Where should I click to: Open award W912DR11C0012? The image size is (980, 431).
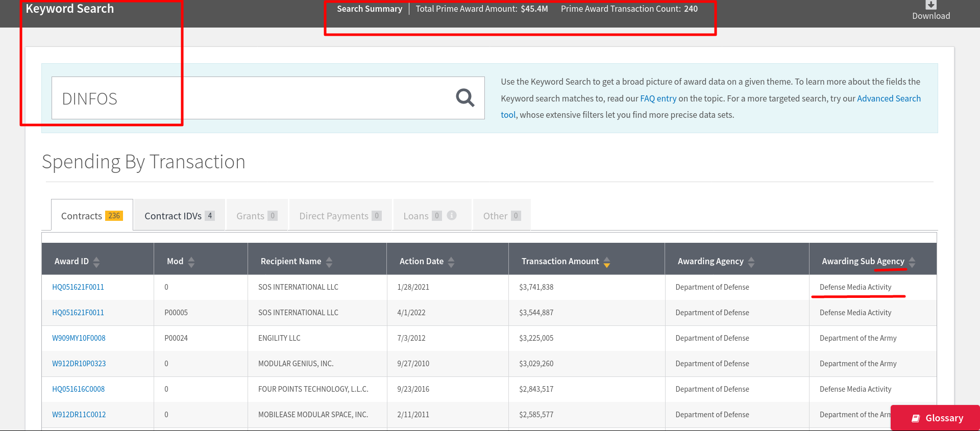[79, 415]
